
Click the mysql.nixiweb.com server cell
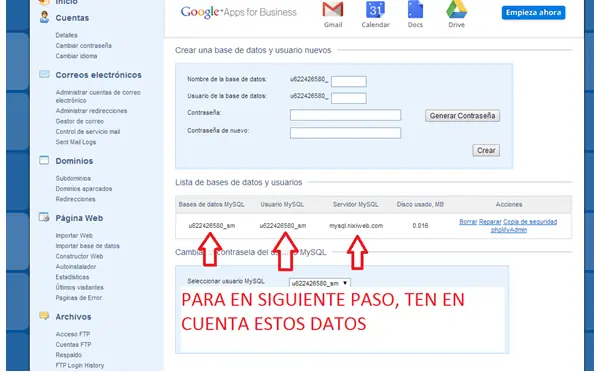(356, 226)
